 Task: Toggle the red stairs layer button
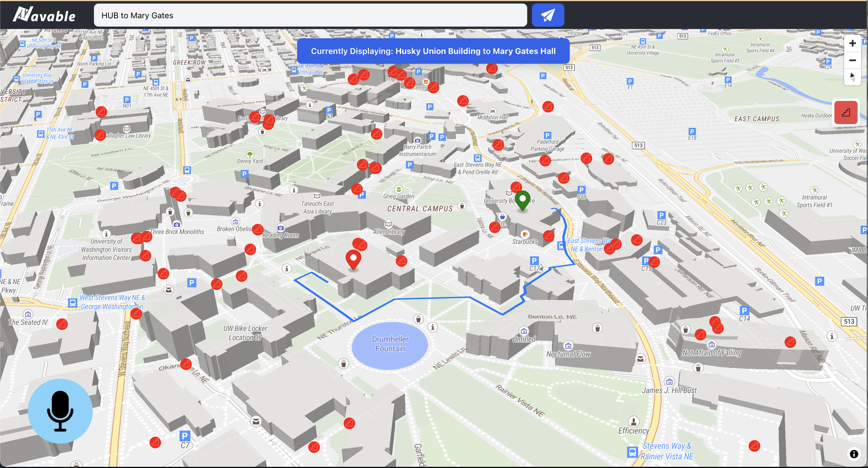[846, 113]
